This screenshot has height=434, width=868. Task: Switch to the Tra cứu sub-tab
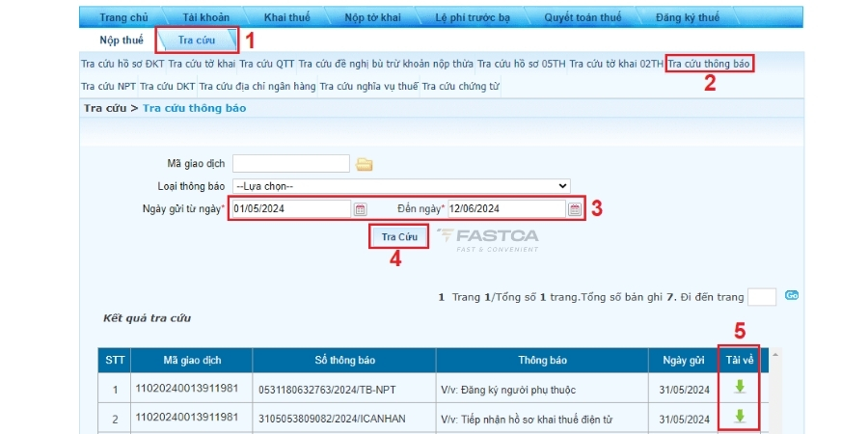coord(197,41)
